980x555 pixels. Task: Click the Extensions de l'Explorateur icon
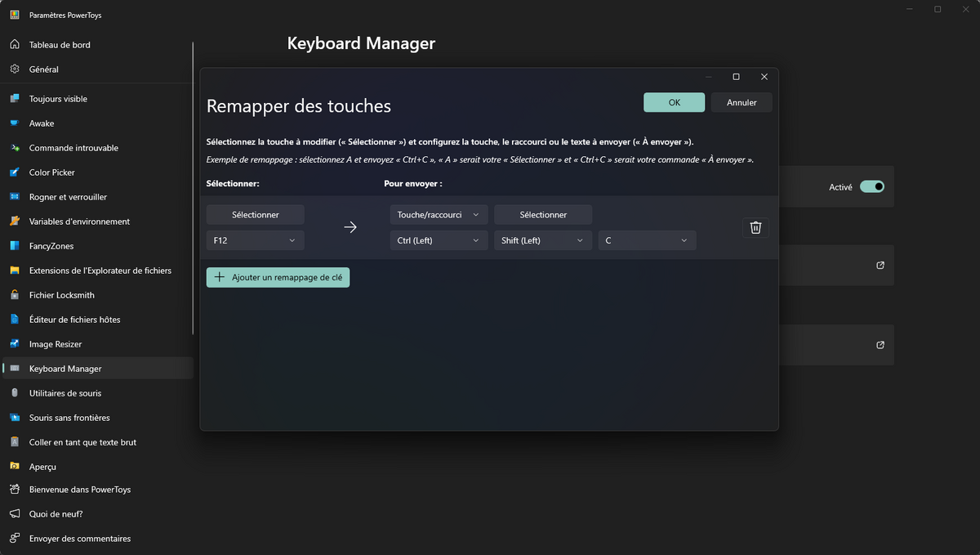click(x=15, y=271)
